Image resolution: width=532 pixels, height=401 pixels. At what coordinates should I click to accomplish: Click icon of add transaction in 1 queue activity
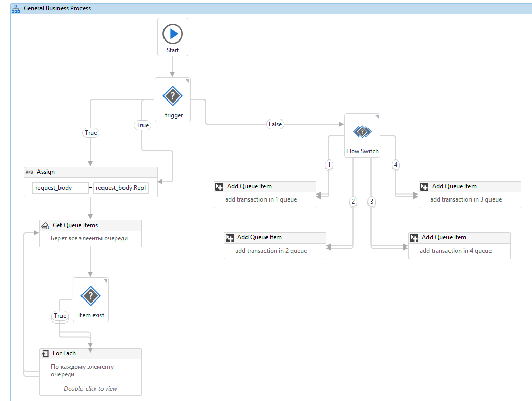(219, 187)
